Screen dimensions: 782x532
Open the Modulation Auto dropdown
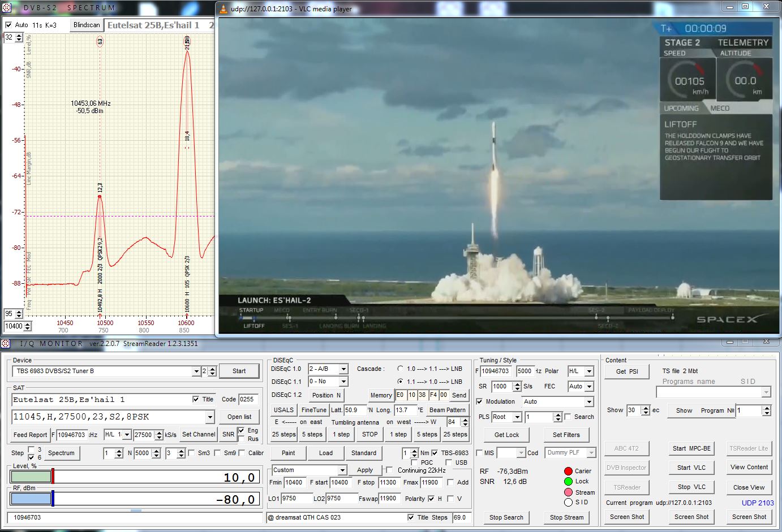589,401
